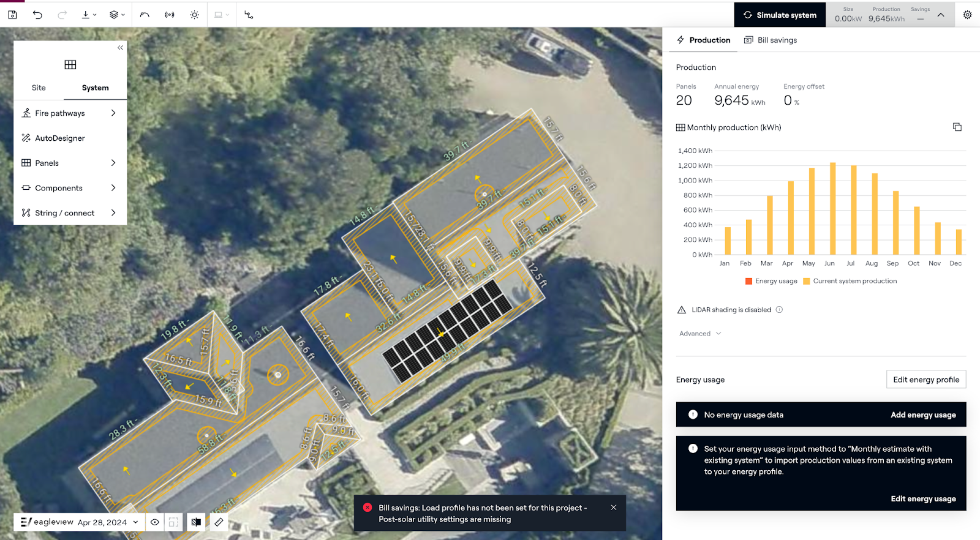Undo the last design change

[37, 15]
